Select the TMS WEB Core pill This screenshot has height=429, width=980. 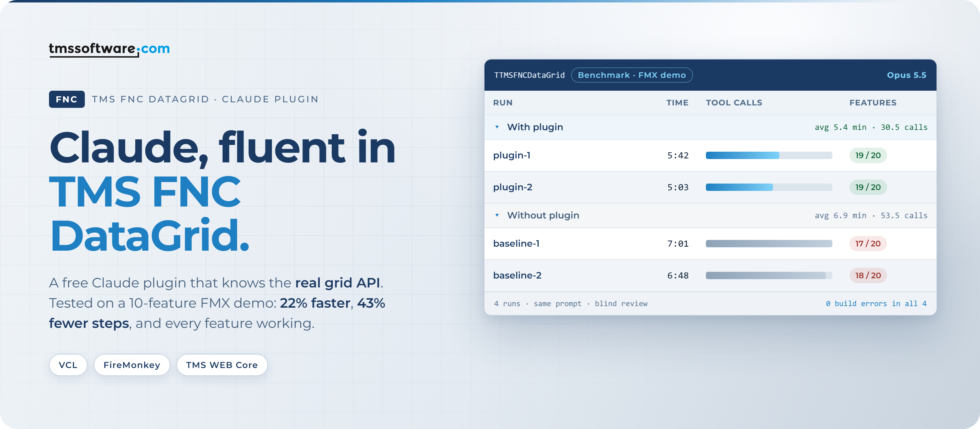tap(222, 365)
